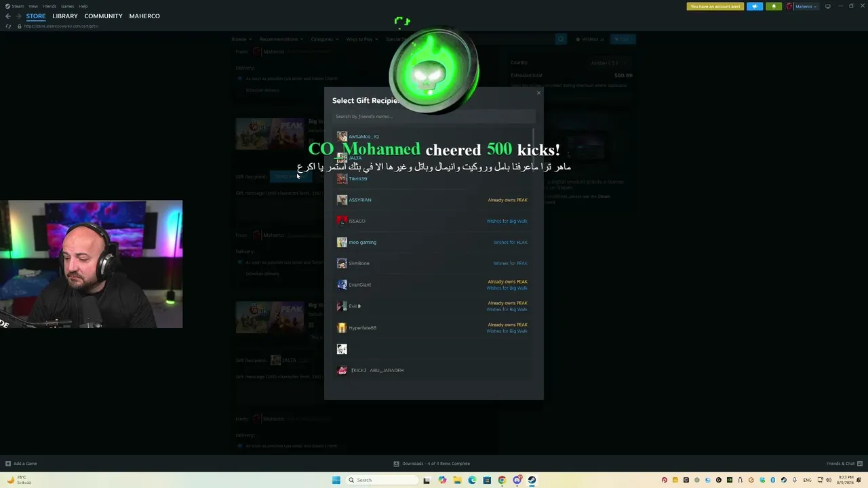Go back using the back arrow
This screenshot has height=488, width=868.
8,16
